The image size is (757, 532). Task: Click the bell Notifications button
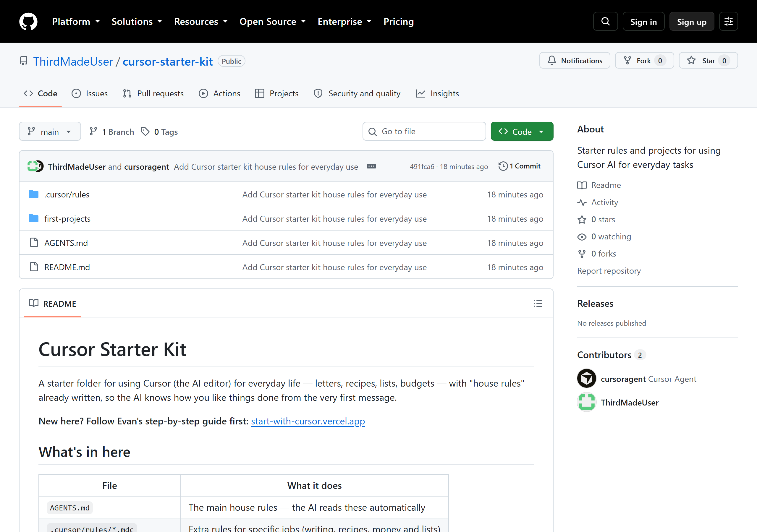[x=575, y=61]
